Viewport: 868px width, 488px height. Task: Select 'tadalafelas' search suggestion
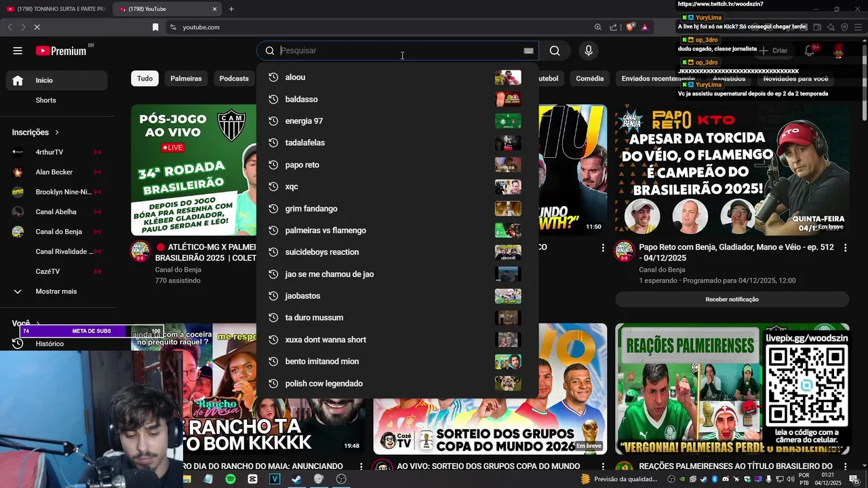click(397, 143)
